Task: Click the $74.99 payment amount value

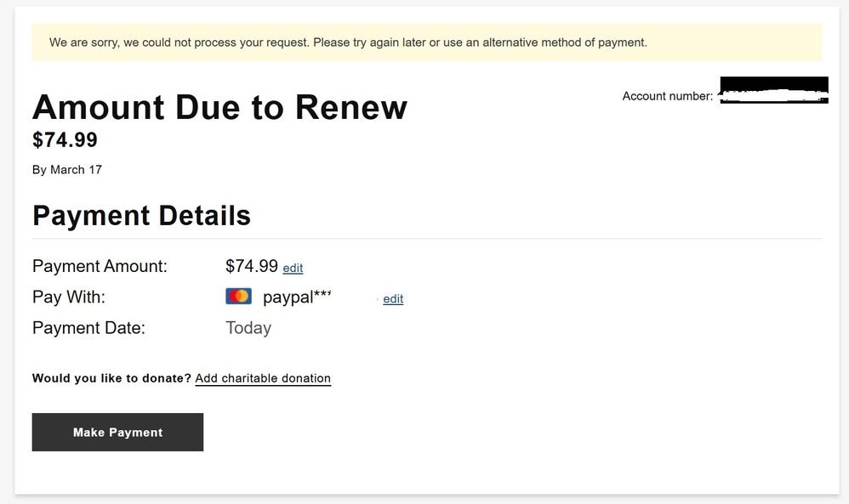Action: point(252,266)
